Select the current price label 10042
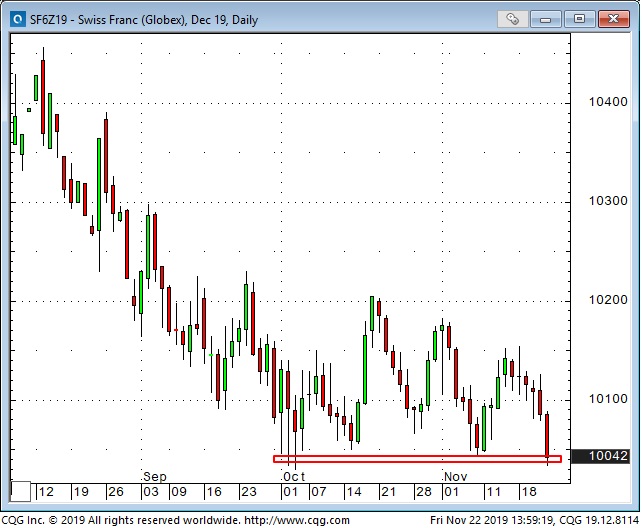This screenshot has height=528, width=642. (x=600, y=456)
